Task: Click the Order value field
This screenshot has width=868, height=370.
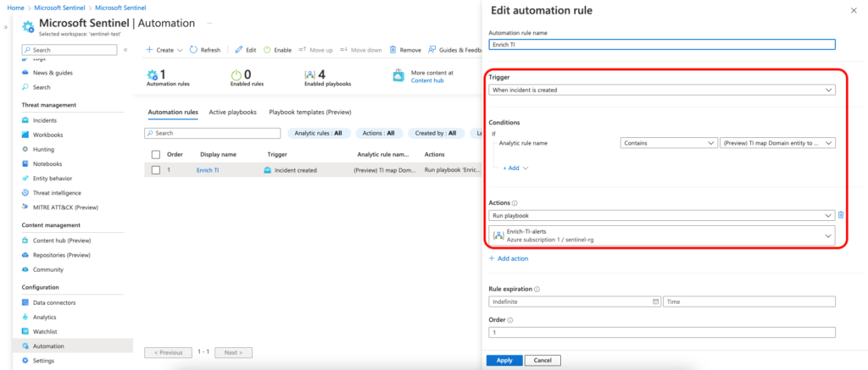Action: point(661,332)
